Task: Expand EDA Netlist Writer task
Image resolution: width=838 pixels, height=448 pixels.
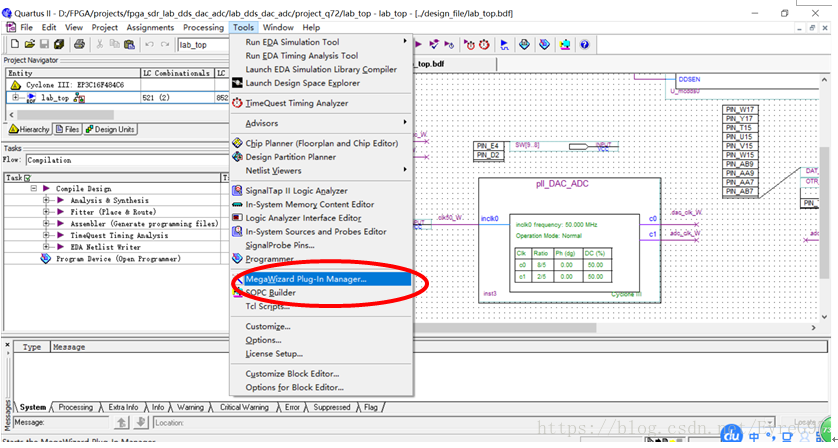Action: (x=46, y=248)
